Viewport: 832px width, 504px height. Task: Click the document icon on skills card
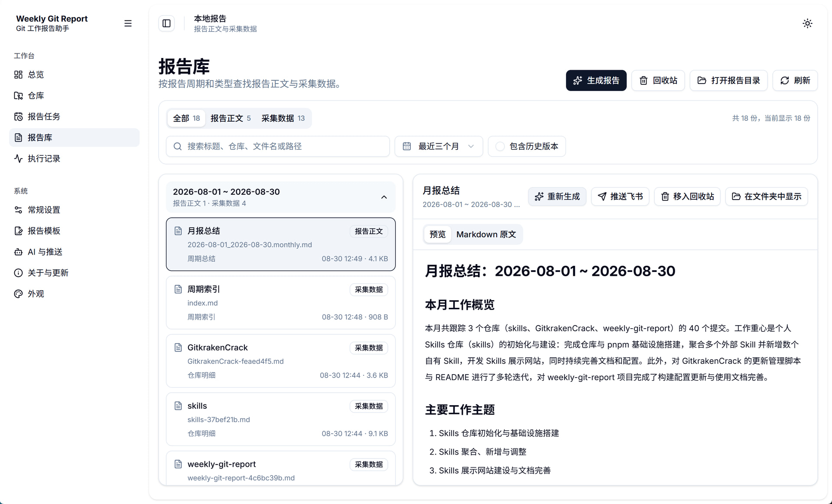point(178,406)
